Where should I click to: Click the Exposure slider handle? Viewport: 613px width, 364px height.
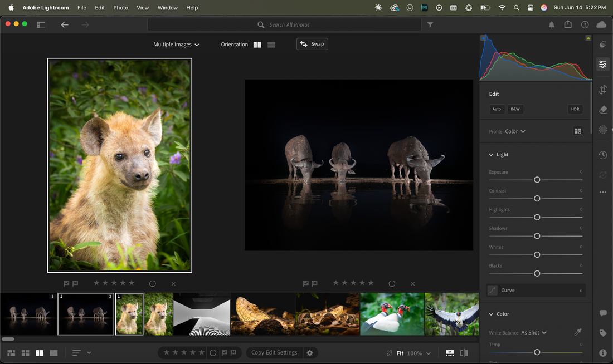click(x=537, y=180)
